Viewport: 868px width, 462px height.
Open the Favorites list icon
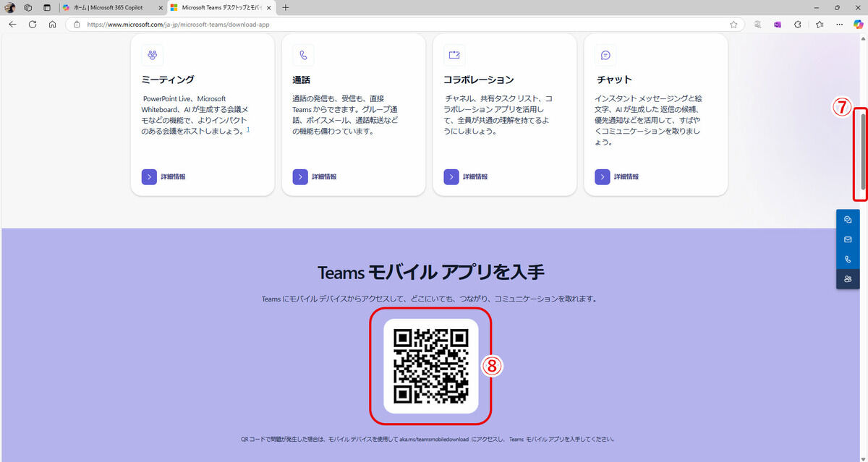pos(819,24)
